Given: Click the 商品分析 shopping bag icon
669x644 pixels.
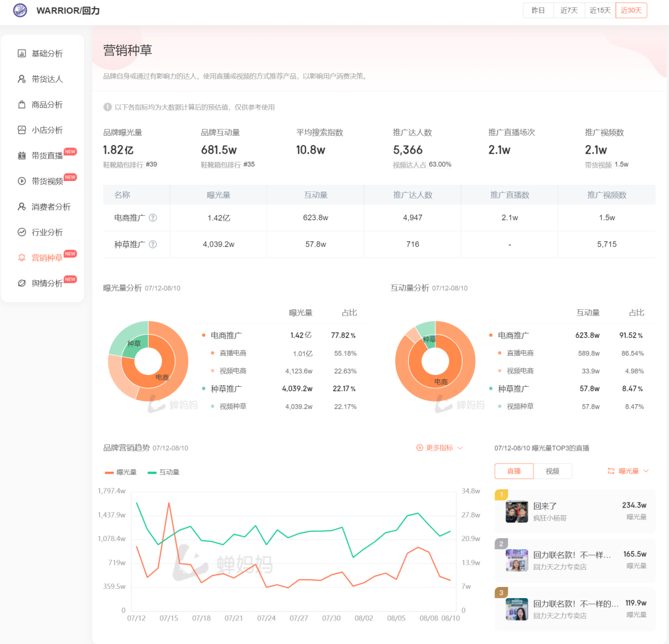Looking at the screenshot, I should [22, 105].
